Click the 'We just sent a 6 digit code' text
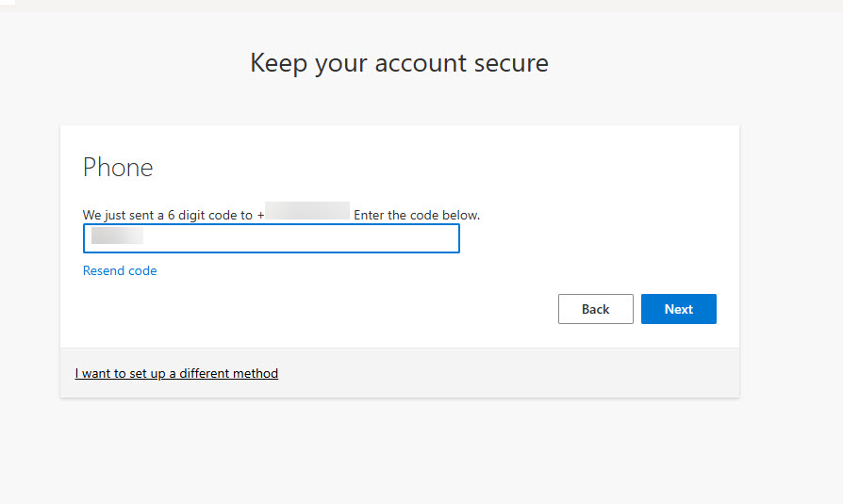Screen dimensions: 843x504 pyautogui.click(x=160, y=215)
